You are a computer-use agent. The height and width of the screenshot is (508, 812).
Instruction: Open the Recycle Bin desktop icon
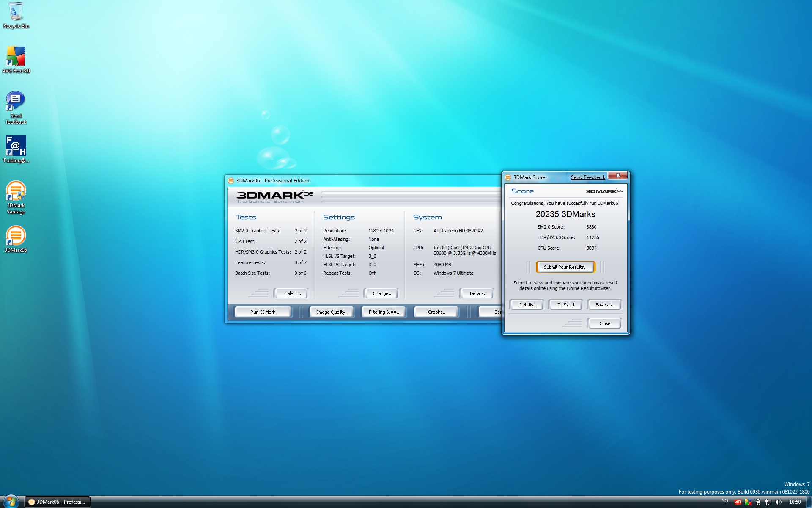pyautogui.click(x=16, y=15)
